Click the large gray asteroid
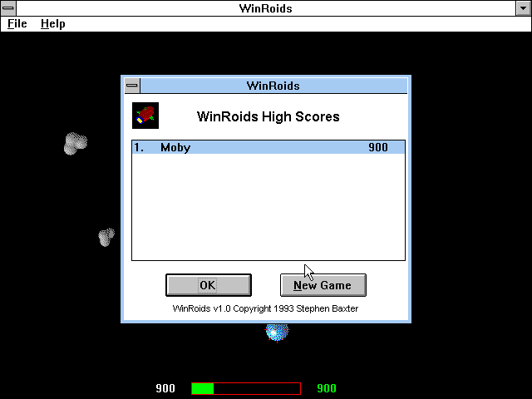Viewport: 532px width, 399px height. [76, 144]
